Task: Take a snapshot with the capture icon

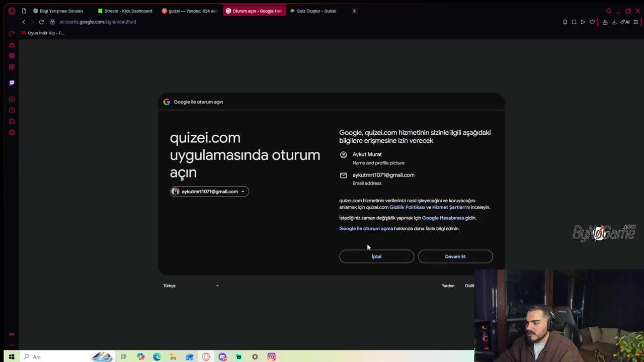Action: click(x=574, y=22)
